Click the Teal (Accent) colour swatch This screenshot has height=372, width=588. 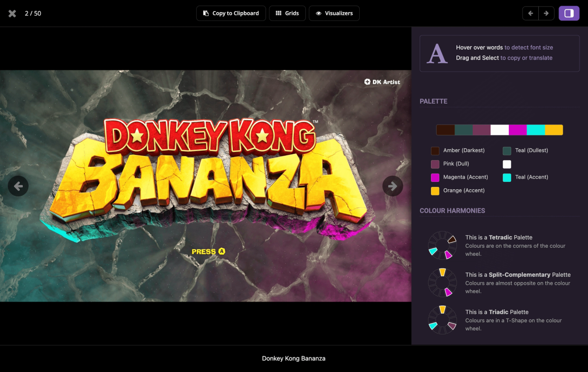[x=507, y=177]
